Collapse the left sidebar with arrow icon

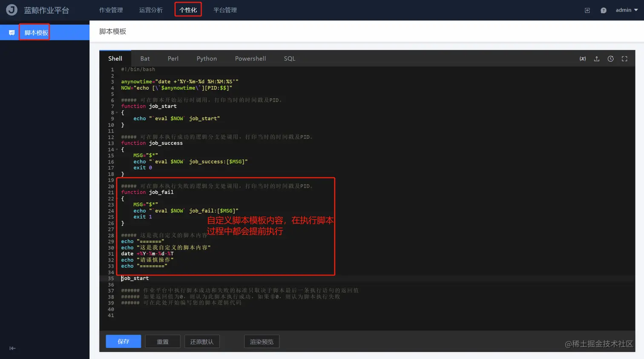click(x=12, y=348)
